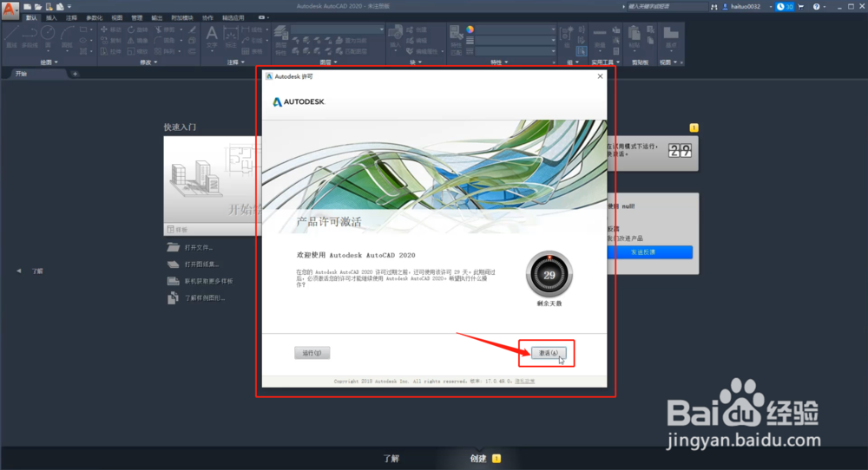
Task: Open the haituo0032 account menu
Action: (746, 7)
